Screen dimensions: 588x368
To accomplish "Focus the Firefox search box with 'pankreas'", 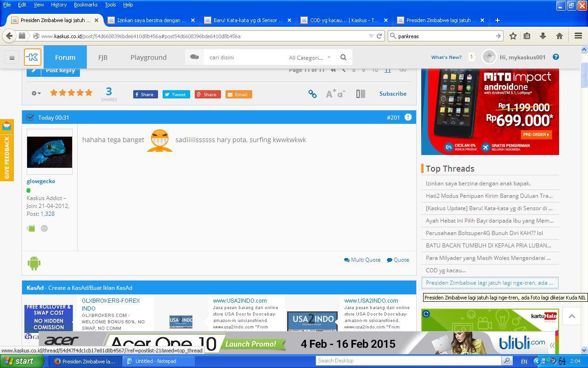I will click(445, 36).
